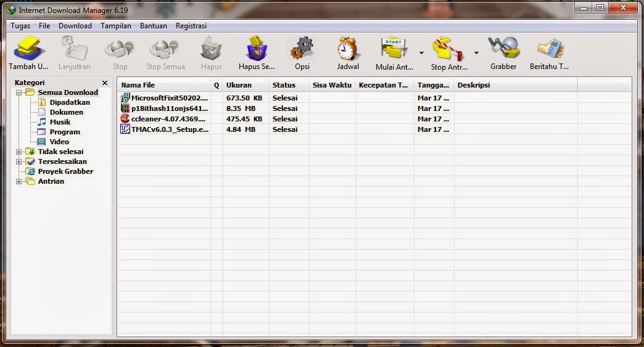The height and width of the screenshot is (347, 644).
Task: Open the Tugas menu
Action: click(20, 26)
